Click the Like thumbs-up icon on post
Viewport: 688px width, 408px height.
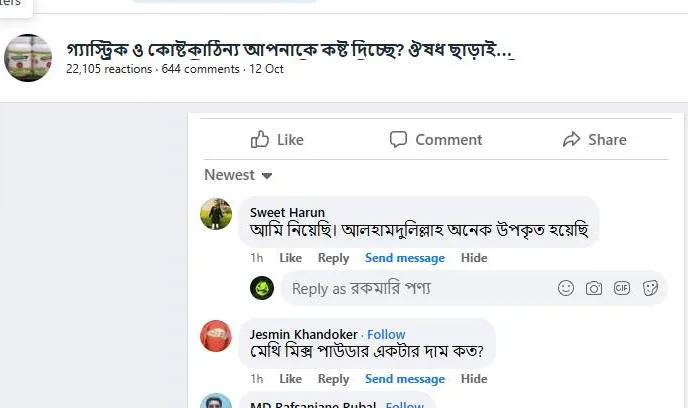pyautogui.click(x=260, y=139)
